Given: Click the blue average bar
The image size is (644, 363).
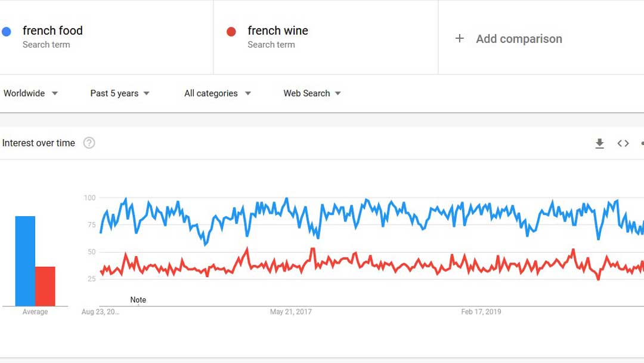Looking at the screenshot, I should click(25, 261).
